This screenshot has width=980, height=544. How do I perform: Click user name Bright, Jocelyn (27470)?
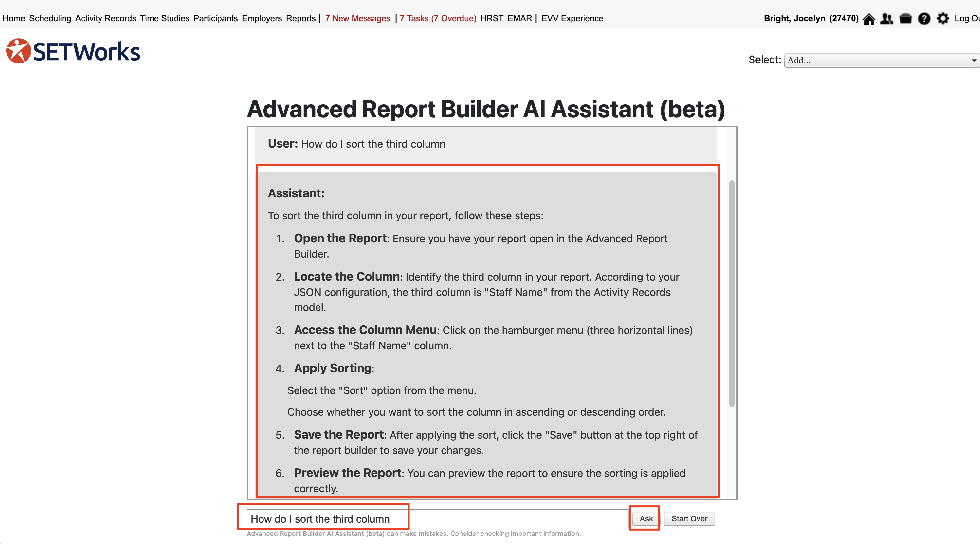811,18
